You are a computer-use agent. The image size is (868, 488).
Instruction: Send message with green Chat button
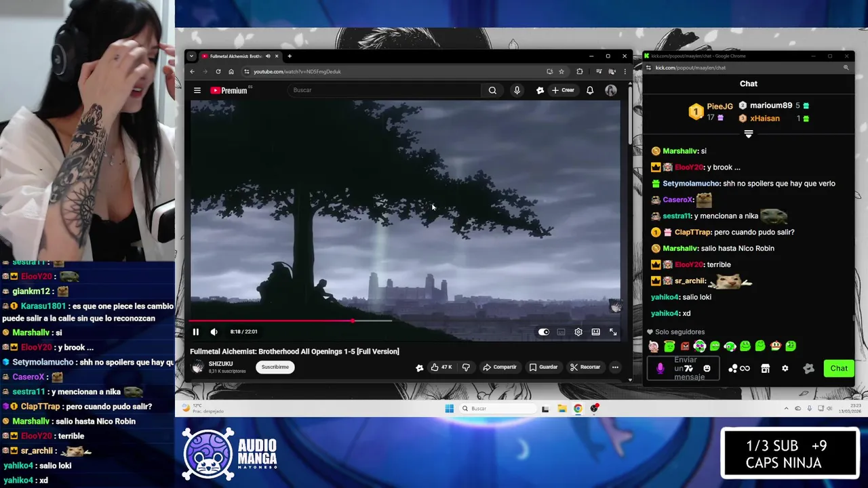(839, 369)
